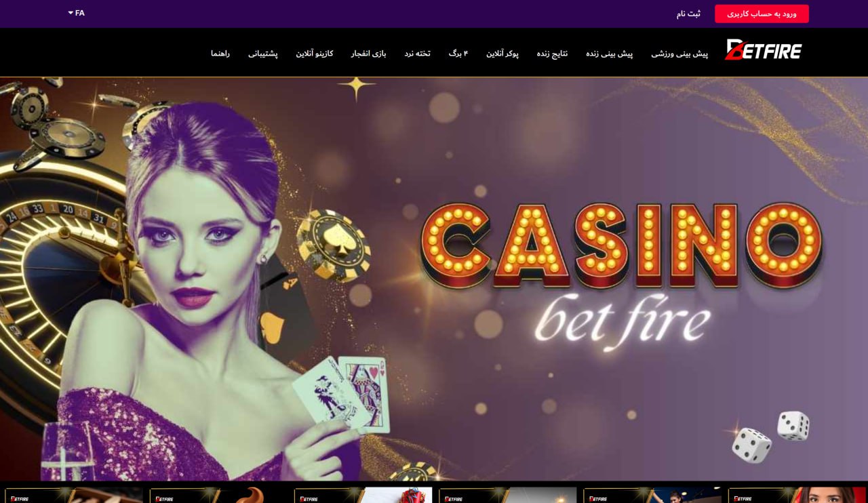868x503 pixels.
Task: Open third Betfire game thumbnail in bottom row
Action: 363,495
